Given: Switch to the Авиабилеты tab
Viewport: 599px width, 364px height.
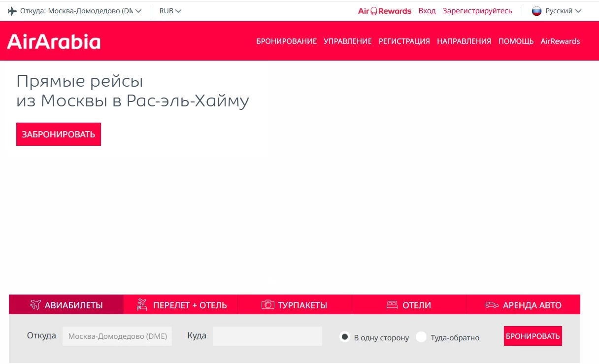Looking at the screenshot, I should (66, 304).
